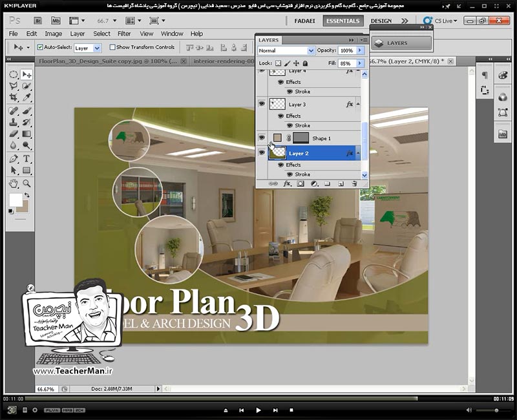517x420 pixels.
Task: Select the Elliptical Marquee tool
Action: [x=14, y=74]
